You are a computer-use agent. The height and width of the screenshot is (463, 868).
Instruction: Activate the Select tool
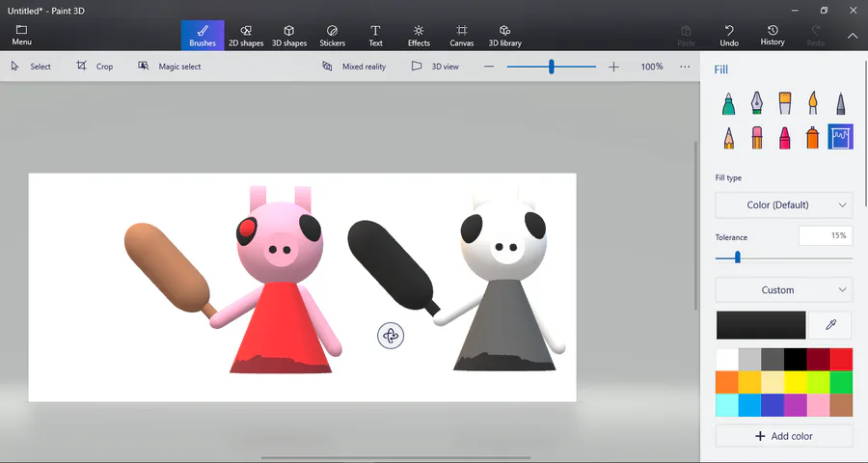(31, 67)
